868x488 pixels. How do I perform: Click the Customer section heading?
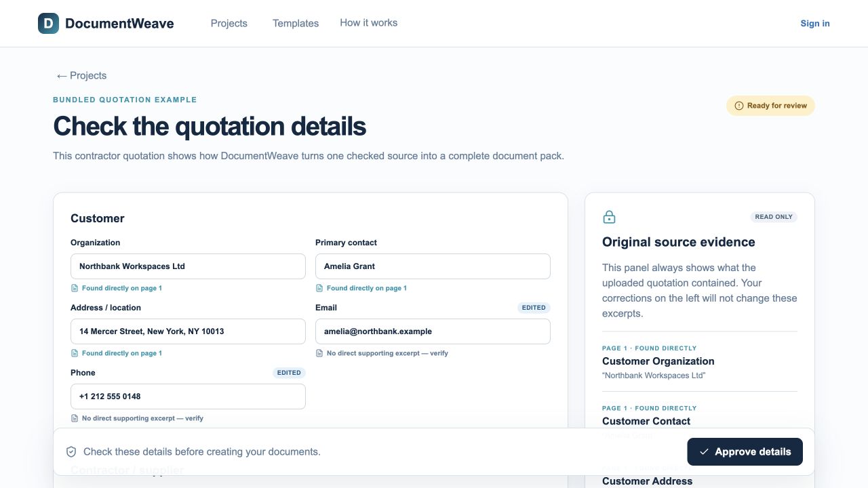(x=98, y=218)
